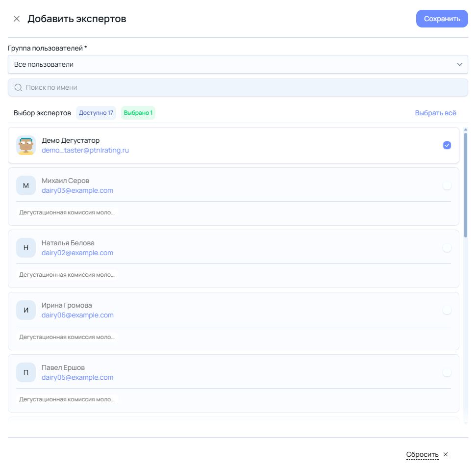Select Наталья Белова checkbox
Image resolution: width=476 pixels, height=471 pixels.
[x=447, y=248]
